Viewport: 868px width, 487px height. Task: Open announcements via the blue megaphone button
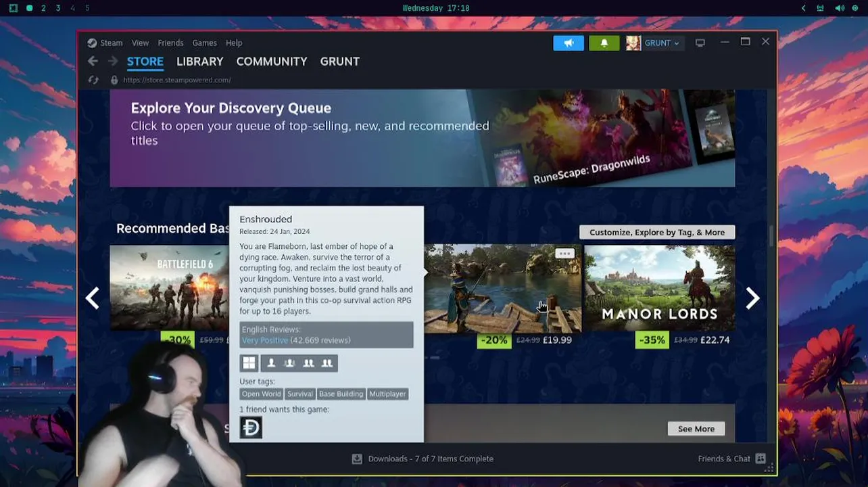coord(569,43)
